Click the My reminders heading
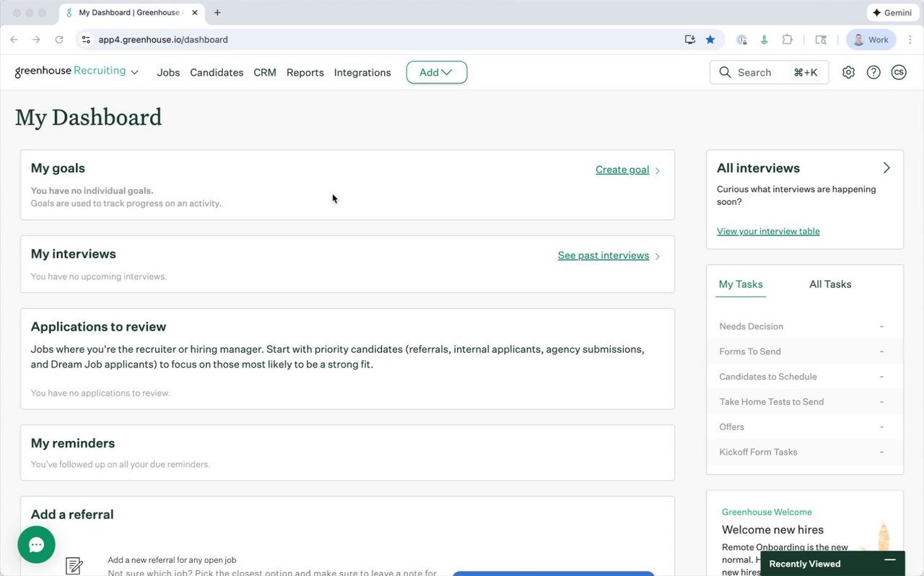The image size is (924, 576). (73, 443)
